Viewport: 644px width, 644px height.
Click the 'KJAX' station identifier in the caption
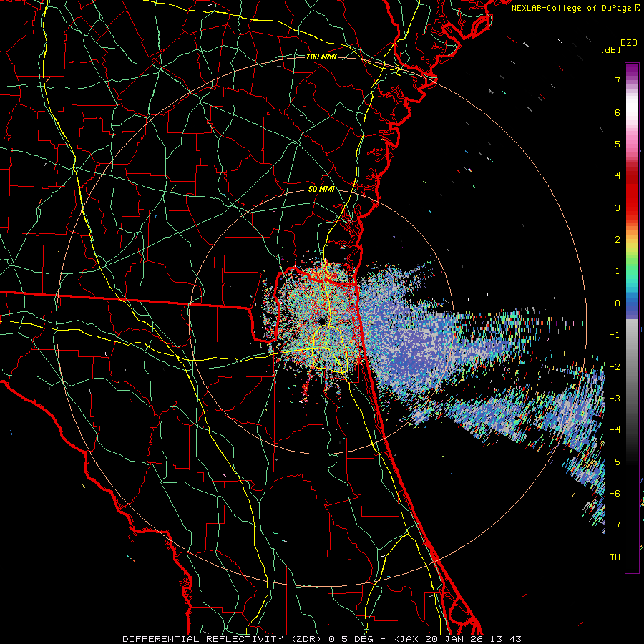(x=406, y=639)
